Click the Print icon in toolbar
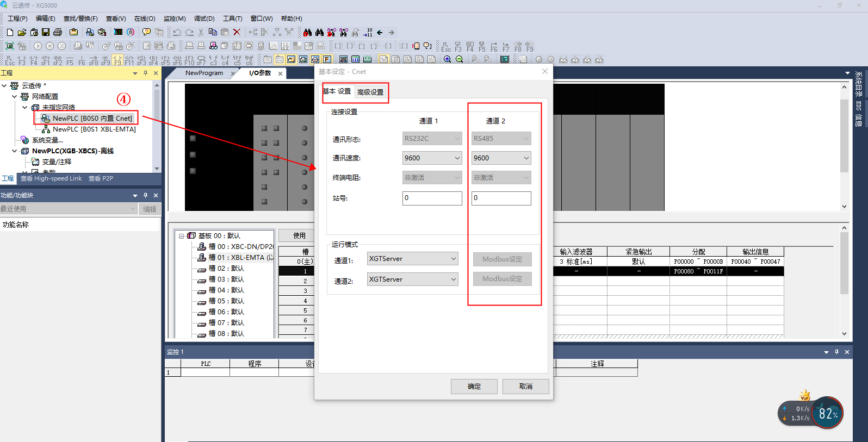 tap(58, 32)
